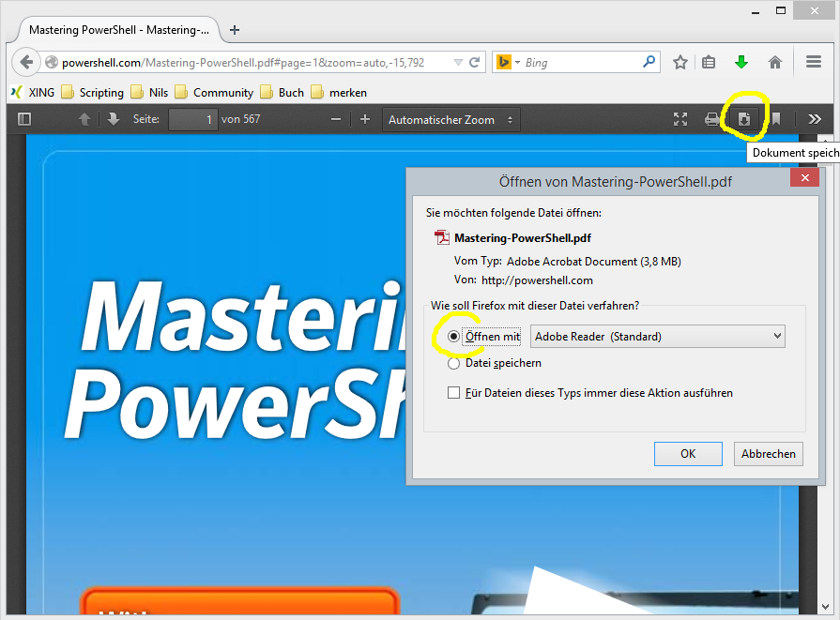Click the site identity globe icon
This screenshot has height=620, width=840.
point(52,63)
